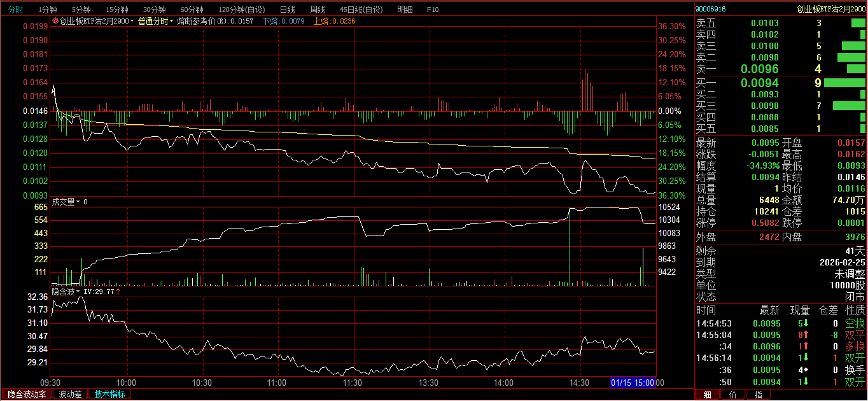Expand the 成交量 indicator dropdown
The height and width of the screenshot is (401, 868).
(79, 202)
